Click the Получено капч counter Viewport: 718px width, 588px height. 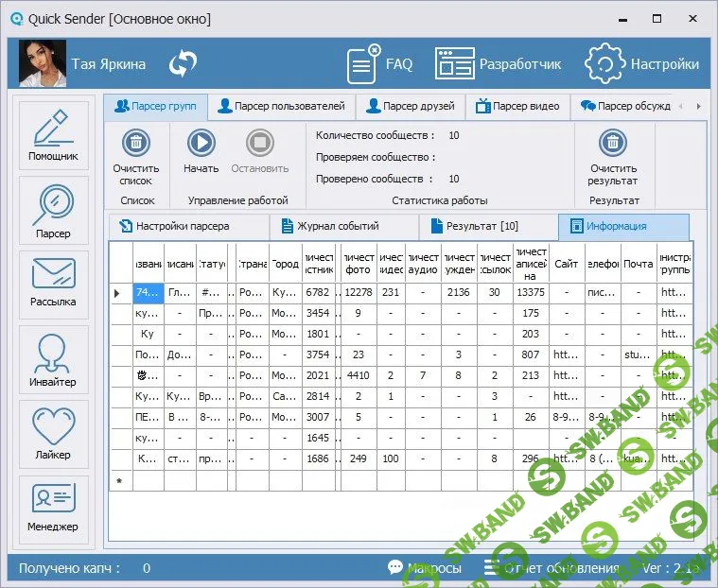coord(85,568)
